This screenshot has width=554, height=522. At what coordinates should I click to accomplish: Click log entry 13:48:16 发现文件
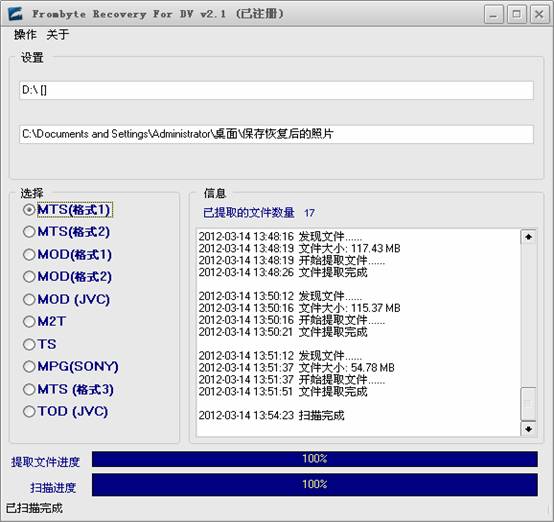pyautogui.click(x=280, y=236)
